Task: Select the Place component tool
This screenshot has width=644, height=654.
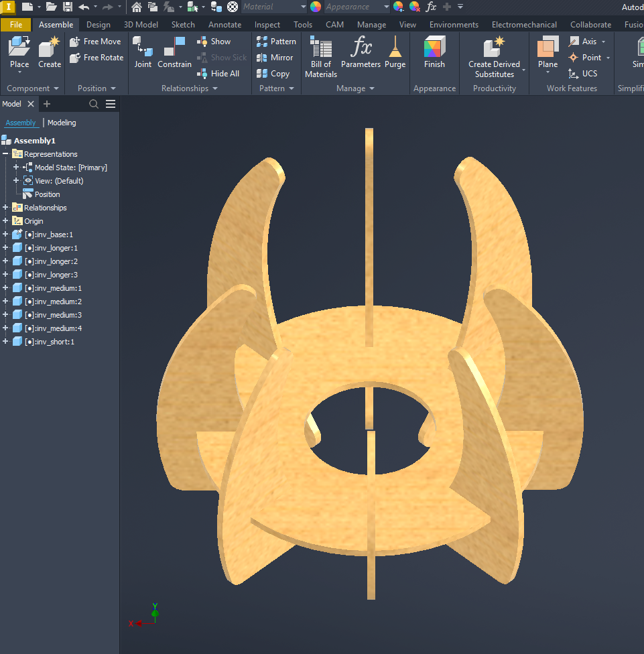Action: (x=19, y=52)
